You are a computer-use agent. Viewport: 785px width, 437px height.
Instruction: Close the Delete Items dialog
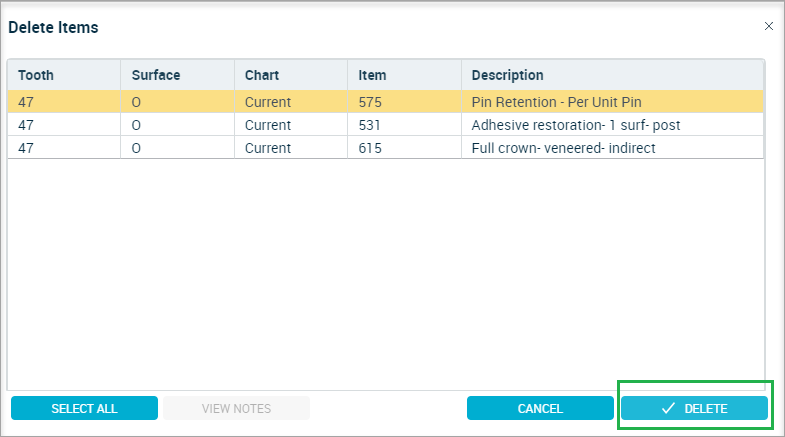click(x=768, y=26)
